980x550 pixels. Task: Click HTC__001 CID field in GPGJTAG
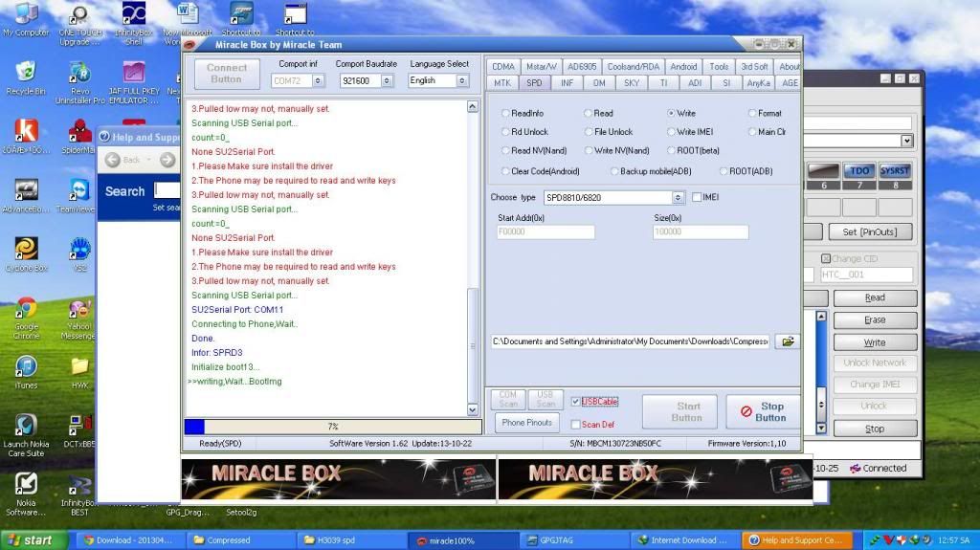(x=866, y=275)
